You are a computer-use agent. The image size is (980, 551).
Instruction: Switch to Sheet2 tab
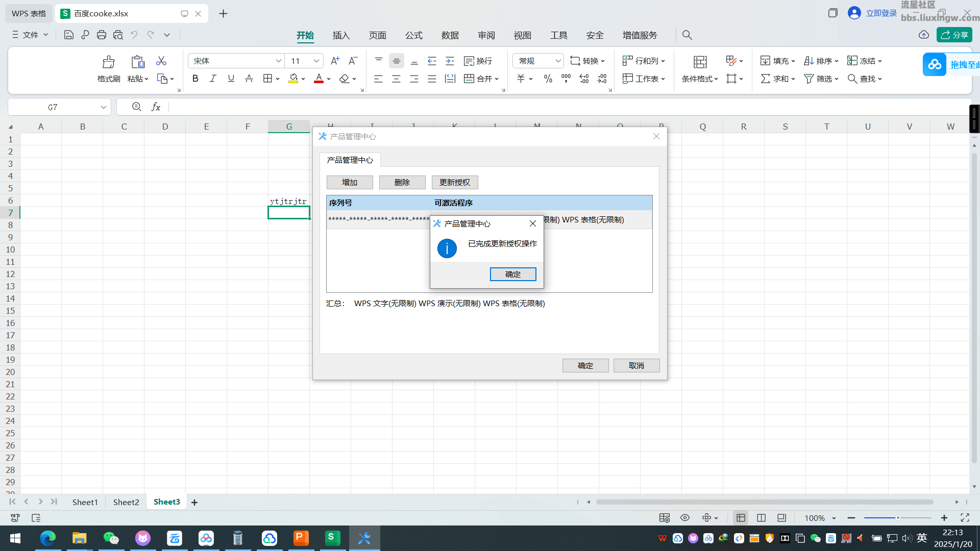coord(126,502)
